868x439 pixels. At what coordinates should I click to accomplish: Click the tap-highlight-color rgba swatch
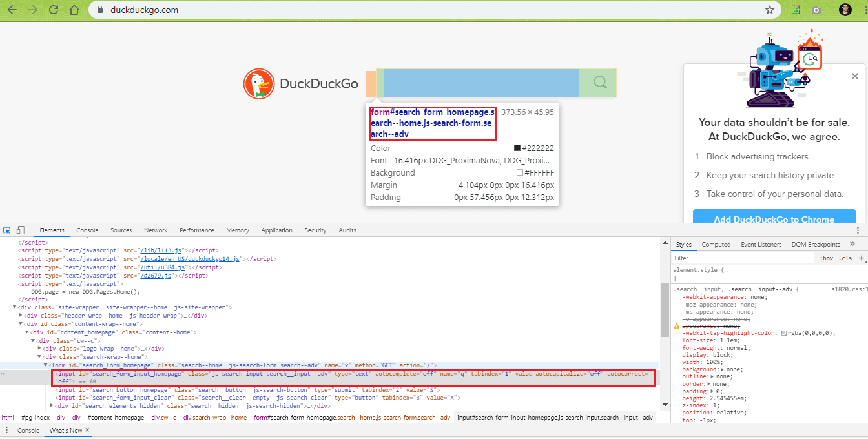click(x=783, y=334)
